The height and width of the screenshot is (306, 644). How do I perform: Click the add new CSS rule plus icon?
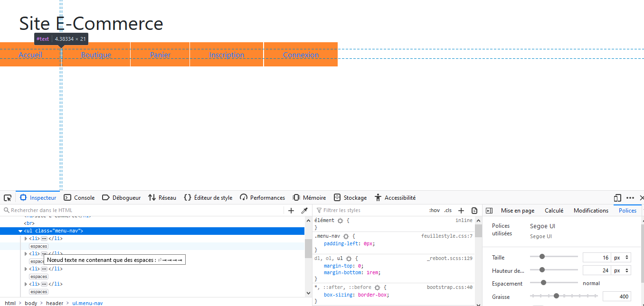coord(461,210)
